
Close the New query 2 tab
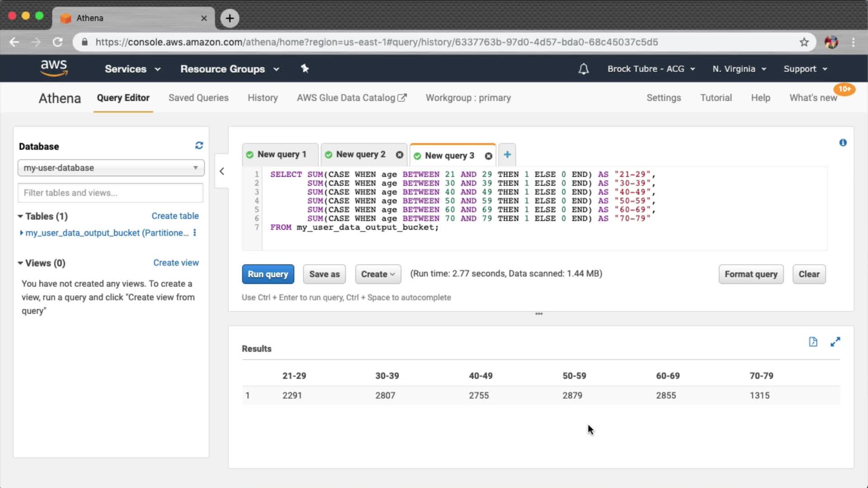click(x=400, y=155)
